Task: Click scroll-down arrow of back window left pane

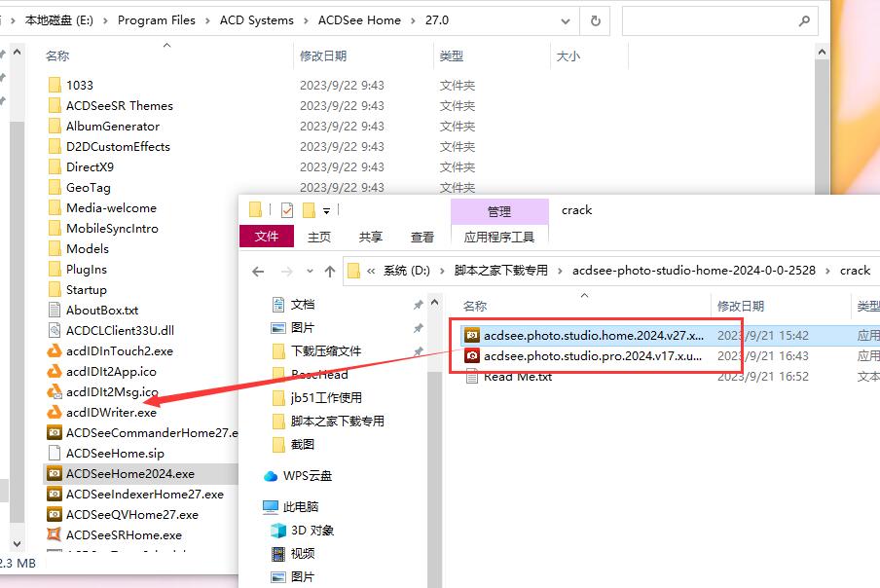Action: click(x=17, y=543)
